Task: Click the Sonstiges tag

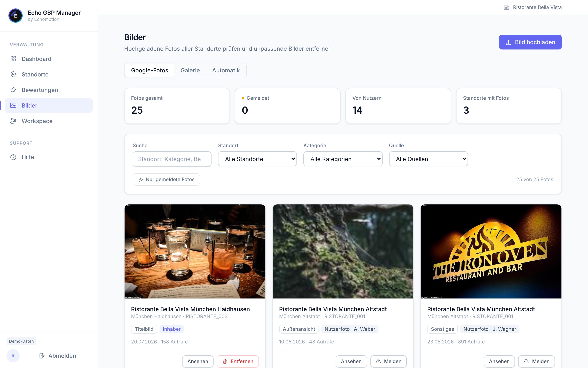Action: point(442,329)
